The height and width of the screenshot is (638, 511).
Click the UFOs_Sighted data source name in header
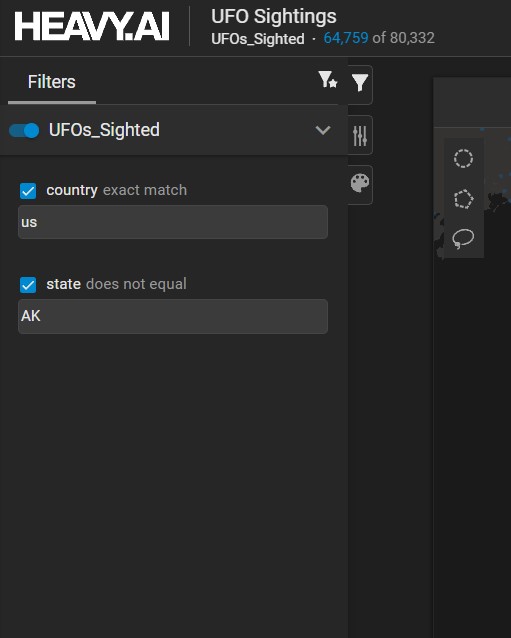click(258, 39)
